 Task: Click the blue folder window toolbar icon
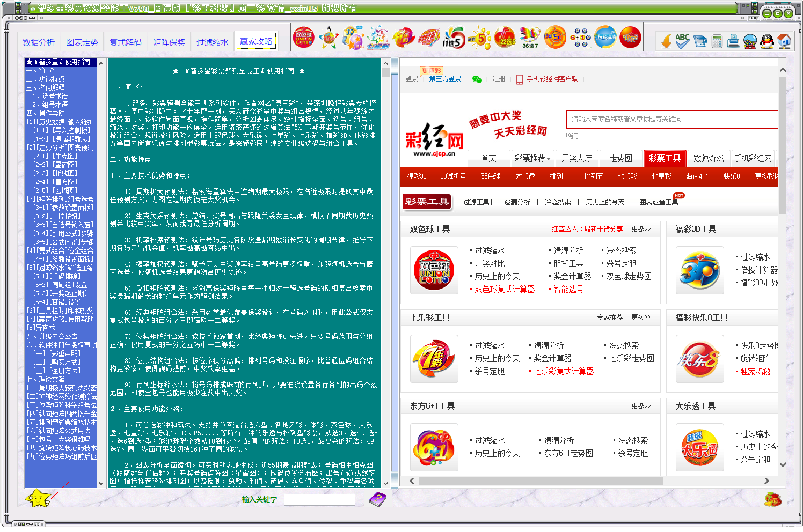[700, 41]
